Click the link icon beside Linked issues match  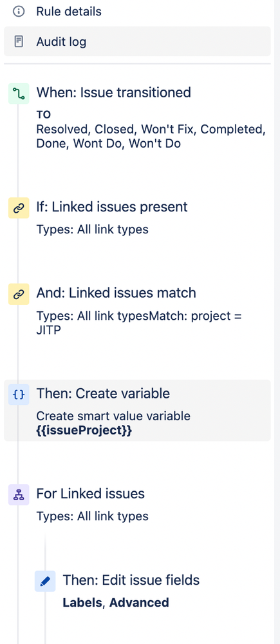click(19, 294)
